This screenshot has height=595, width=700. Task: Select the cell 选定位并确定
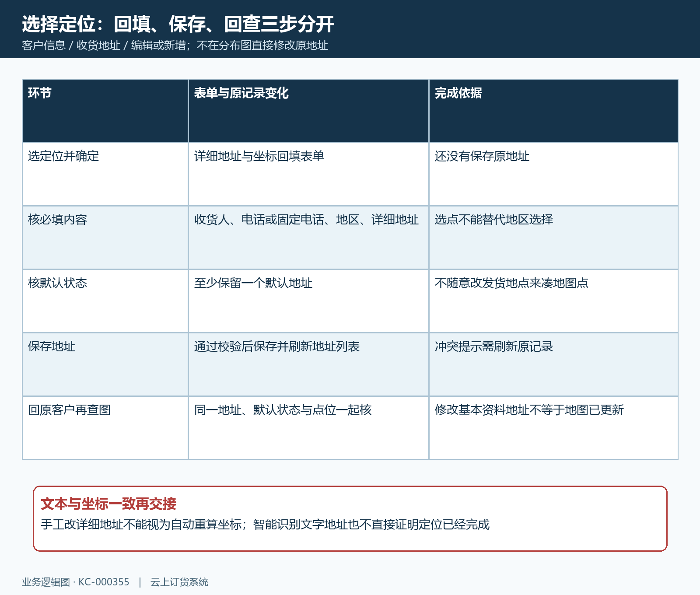coord(105,174)
